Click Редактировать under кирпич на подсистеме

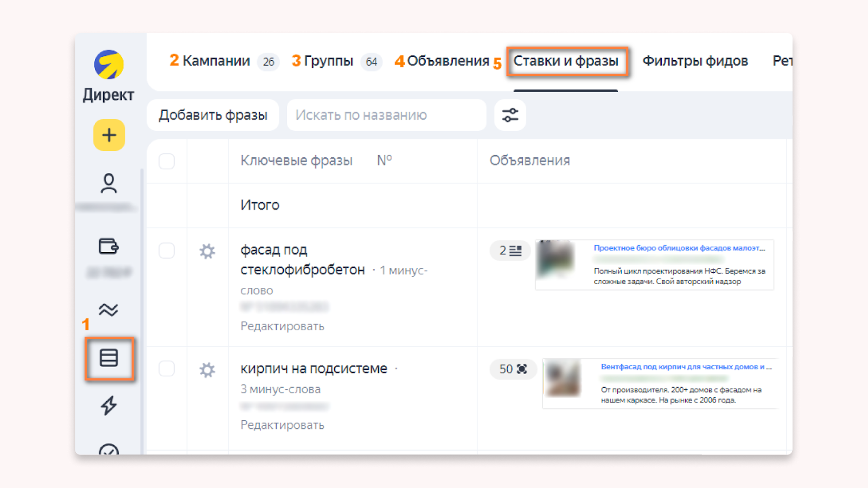point(282,425)
